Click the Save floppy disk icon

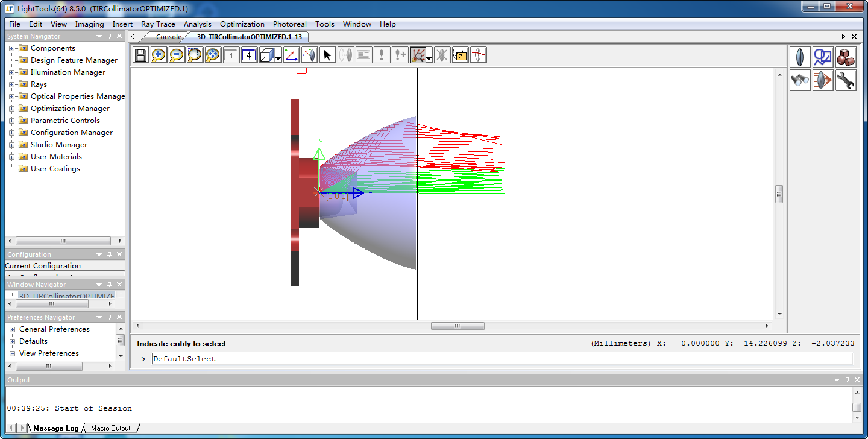click(140, 55)
